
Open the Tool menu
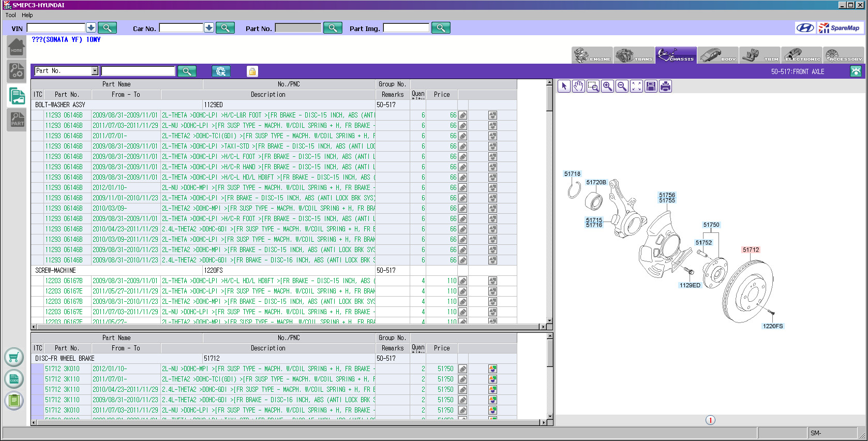(x=10, y=15)
